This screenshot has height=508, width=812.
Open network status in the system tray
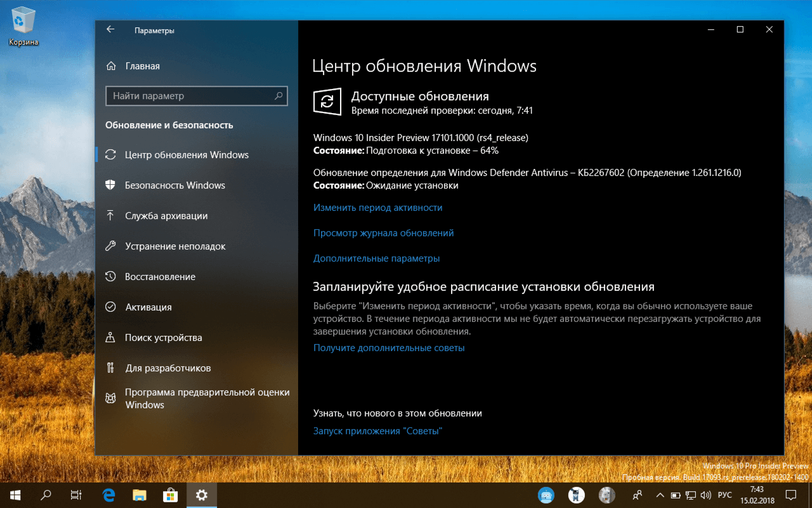[x=691, y=495]
